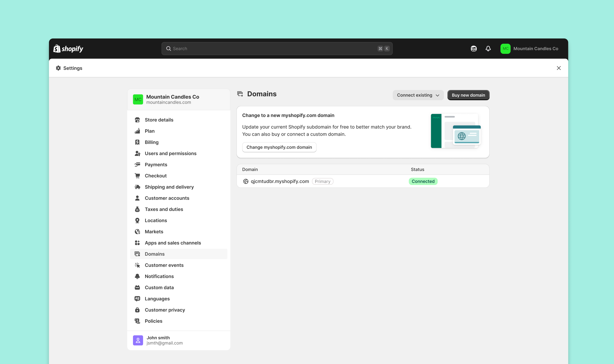Click Change myshopify.com domain button

(x=279, y=147)
